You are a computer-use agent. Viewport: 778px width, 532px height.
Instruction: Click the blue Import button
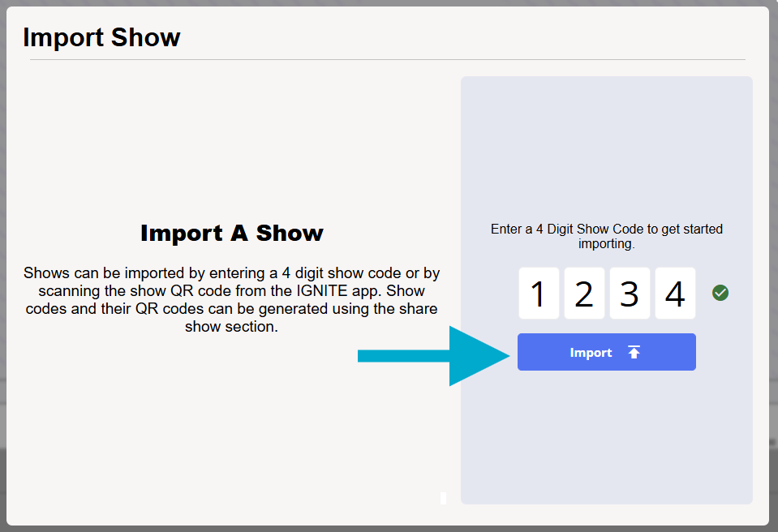click(x=606, y=352)
